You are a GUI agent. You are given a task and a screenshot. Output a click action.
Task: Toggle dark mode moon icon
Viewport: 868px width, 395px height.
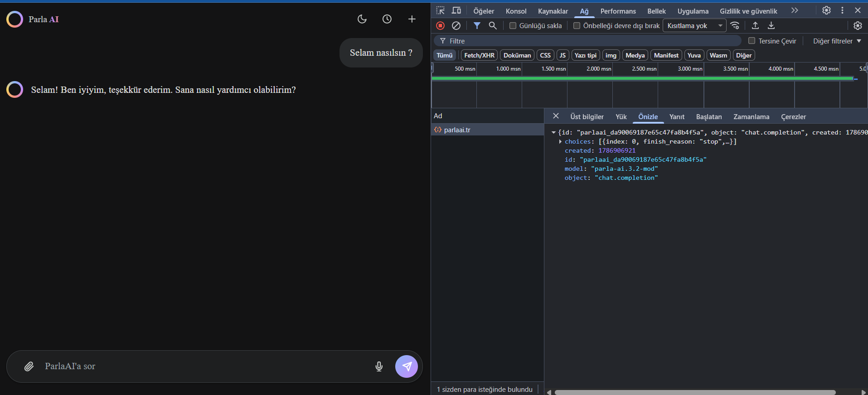(x=362, y=19)
